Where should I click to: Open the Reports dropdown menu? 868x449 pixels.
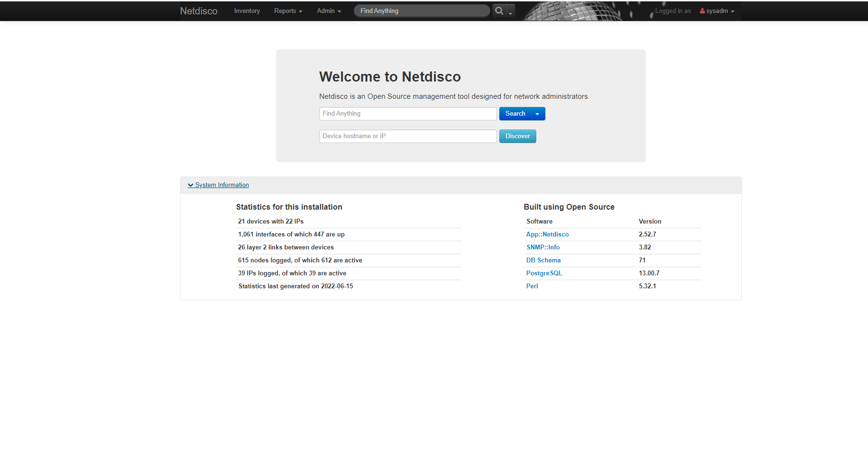(x=288, y=11)
